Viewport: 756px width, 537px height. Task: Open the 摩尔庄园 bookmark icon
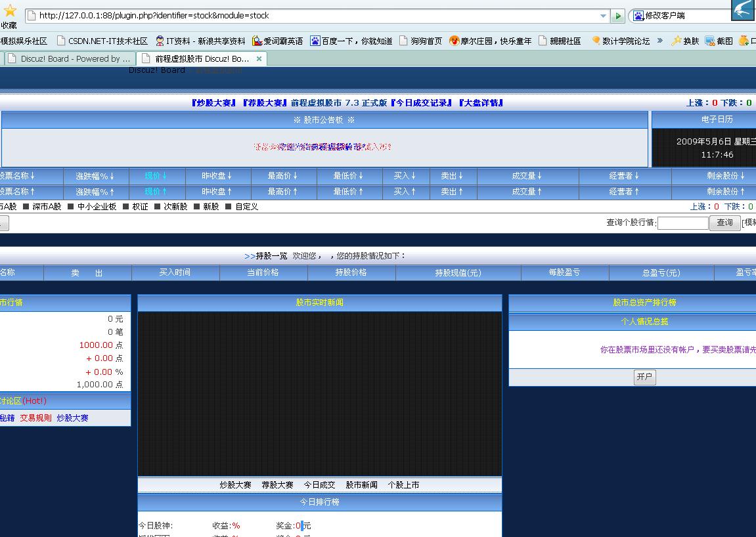coord(454,41)
